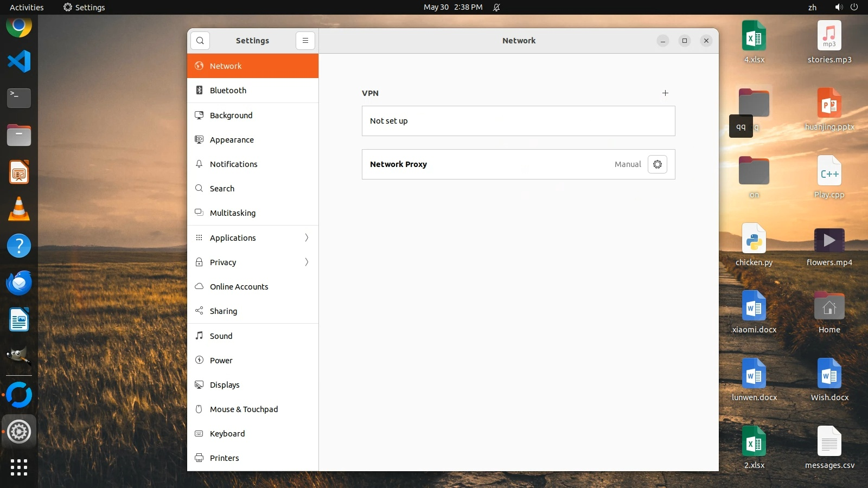The image size is (868, 488).
Task: Open the Terminal from dock
Action: click(19, 98)
